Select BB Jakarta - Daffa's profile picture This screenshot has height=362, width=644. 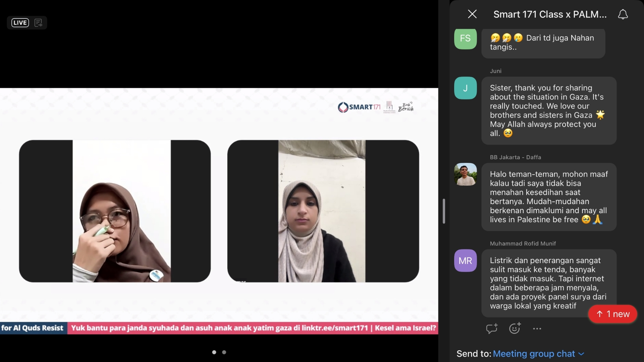(465, 174)
